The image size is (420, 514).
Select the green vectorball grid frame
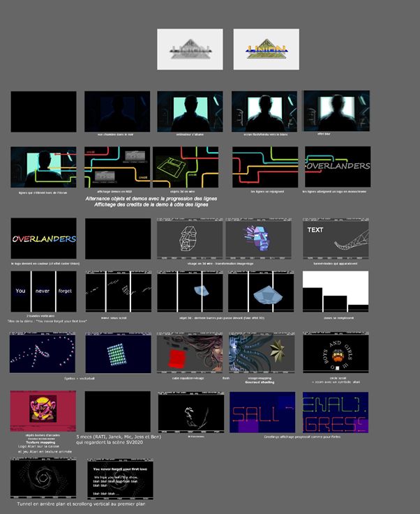click(x=117, y=352)
